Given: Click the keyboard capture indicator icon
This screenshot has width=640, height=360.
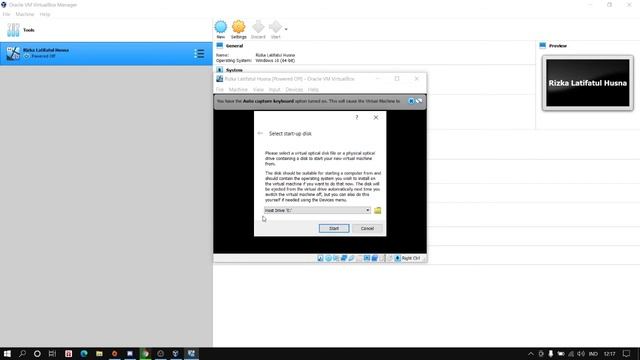Looking at the screenshot, I should coord(398,258).
